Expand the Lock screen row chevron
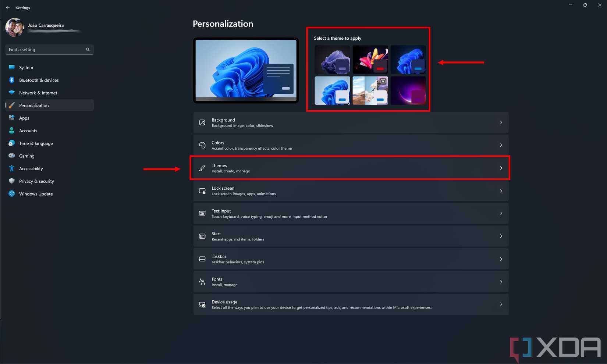Viewport: 607px width, 364px height. pyautogui.click(x=501, y=190)
